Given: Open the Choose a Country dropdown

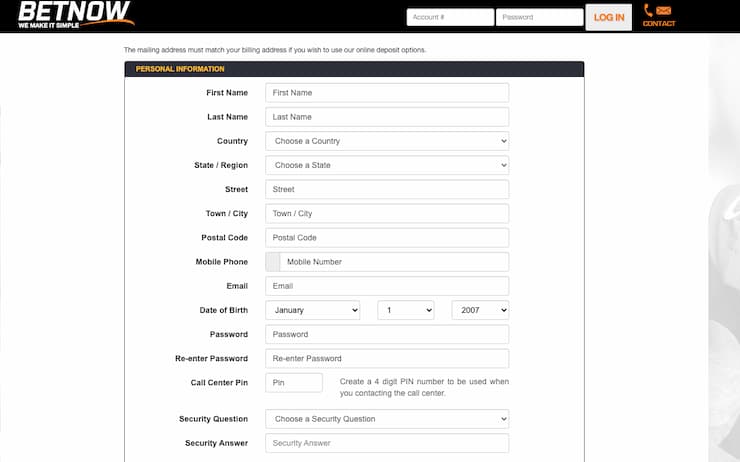Looking at the screenshot, I should point(387,141).
